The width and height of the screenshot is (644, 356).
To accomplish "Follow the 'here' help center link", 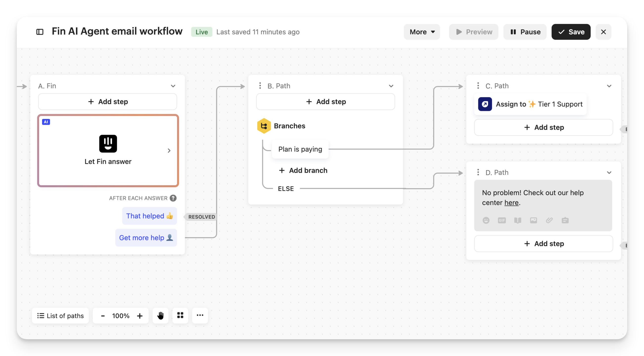I will (511, 202).
